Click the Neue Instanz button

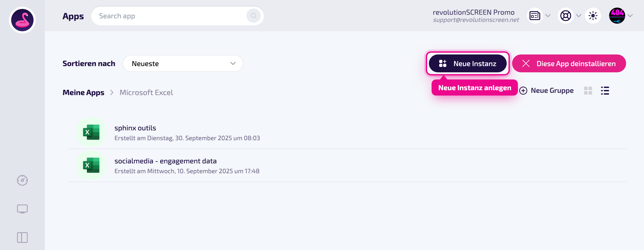click(x=468, y=63)
